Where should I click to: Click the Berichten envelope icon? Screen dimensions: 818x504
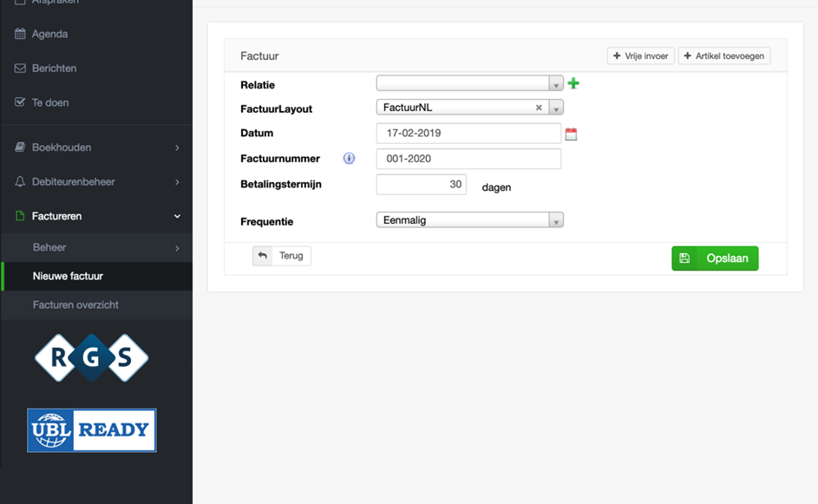click(20, 69)
